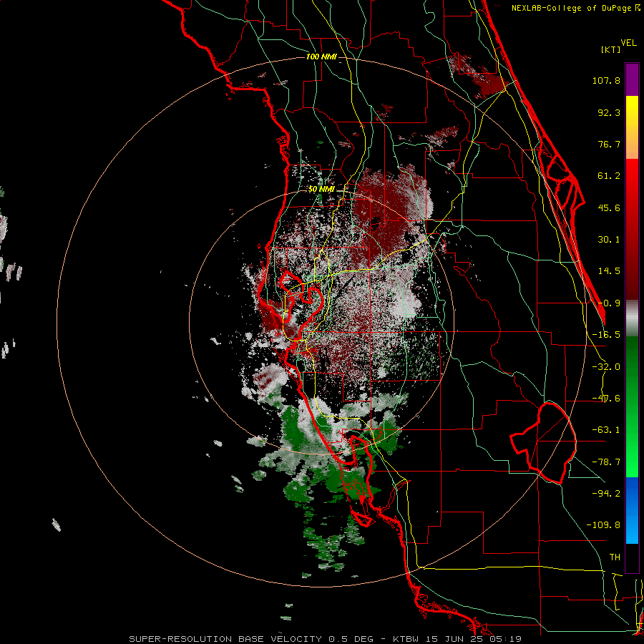Click the 45.6 legend value
Screen dimensions: 644x644
click(x=609, y=208)
